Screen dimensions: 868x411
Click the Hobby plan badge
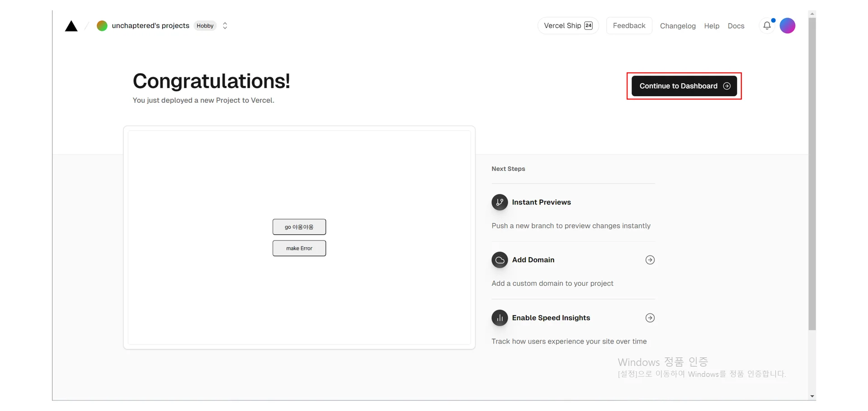[205, 26]
